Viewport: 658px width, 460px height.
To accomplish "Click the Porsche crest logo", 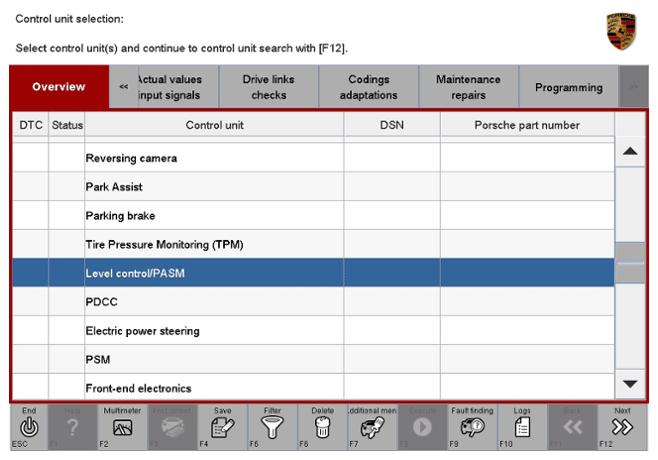I will tap(621, 31).
